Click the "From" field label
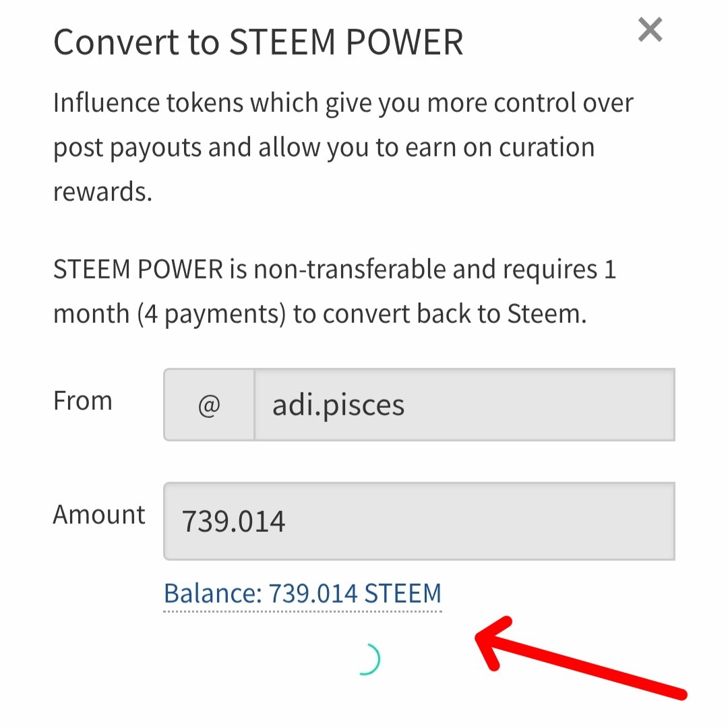The image size is (728, 728). [x=82, y=401]
